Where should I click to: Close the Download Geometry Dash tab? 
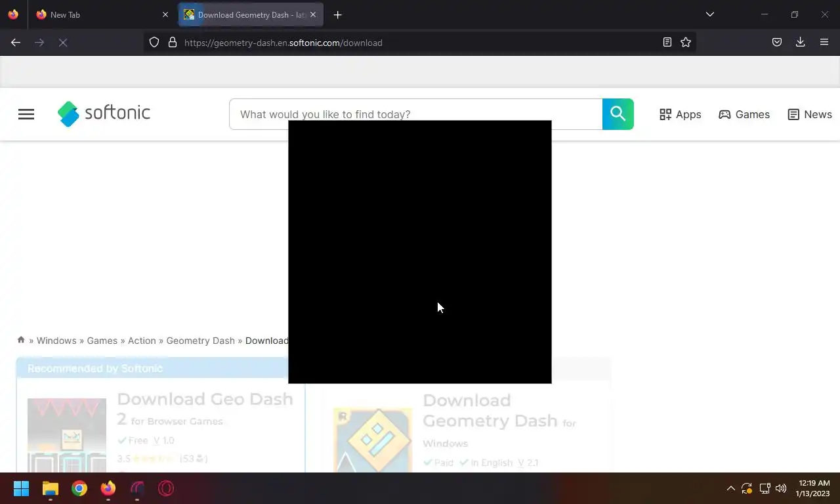(313, 14)
